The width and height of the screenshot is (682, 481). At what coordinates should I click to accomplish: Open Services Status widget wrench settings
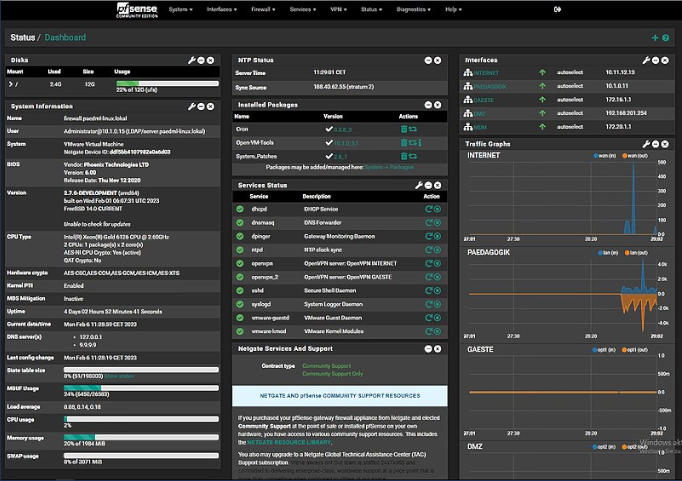click(418, 185)
